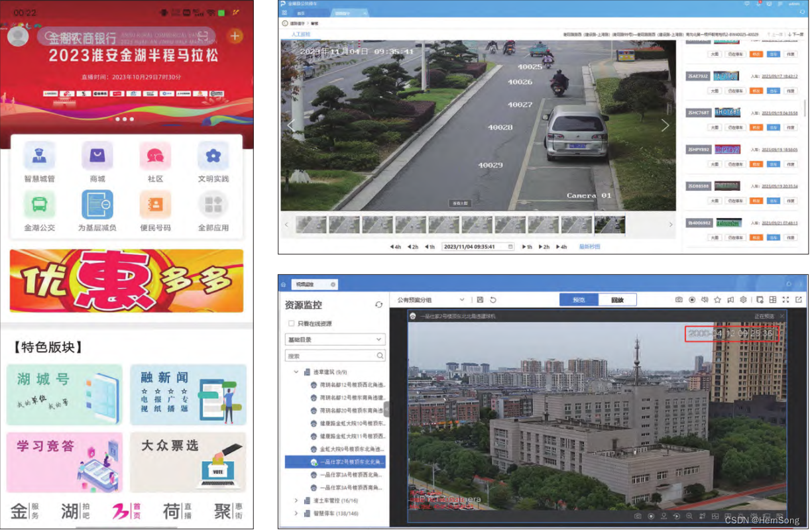This screenshot has width=810, height=532.
Task: Open the 为基层减负 document icon
Action: 97,205
